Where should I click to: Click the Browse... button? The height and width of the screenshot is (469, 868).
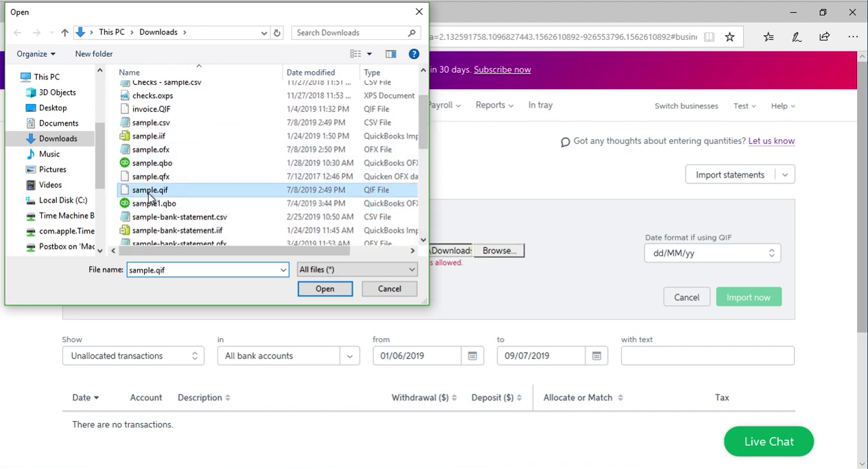(x=499, y=251)
